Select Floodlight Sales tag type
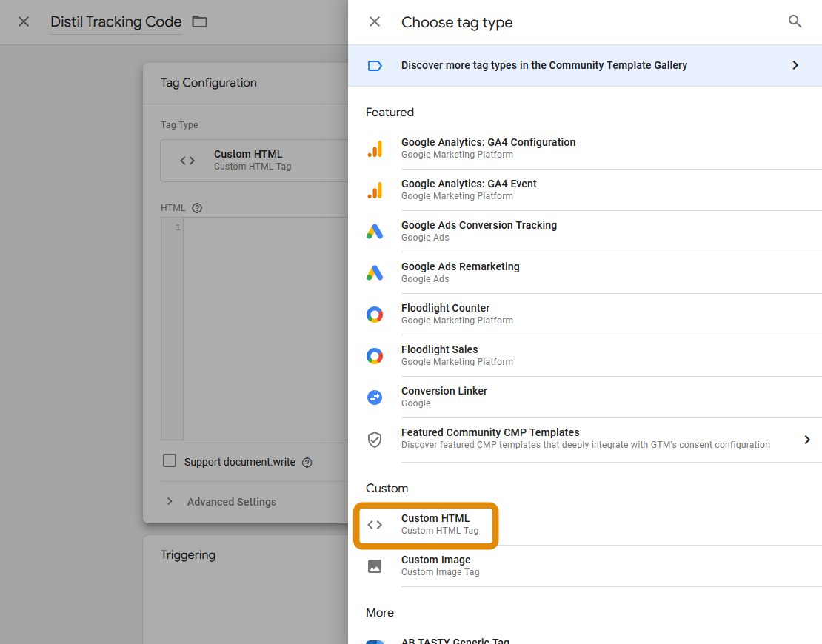This screenshot has width=822, height=644. 585,356
